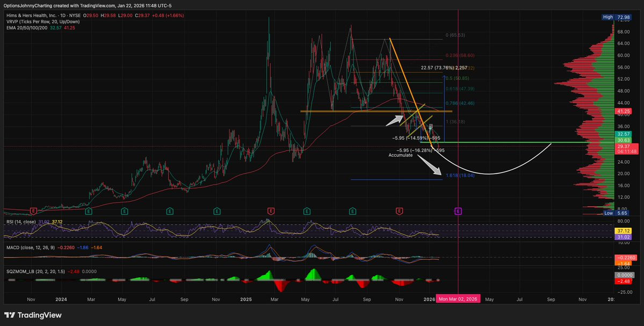Click the purple upcoming earnings marker
The width and height of the screenshot is (644, 326).
458,211
